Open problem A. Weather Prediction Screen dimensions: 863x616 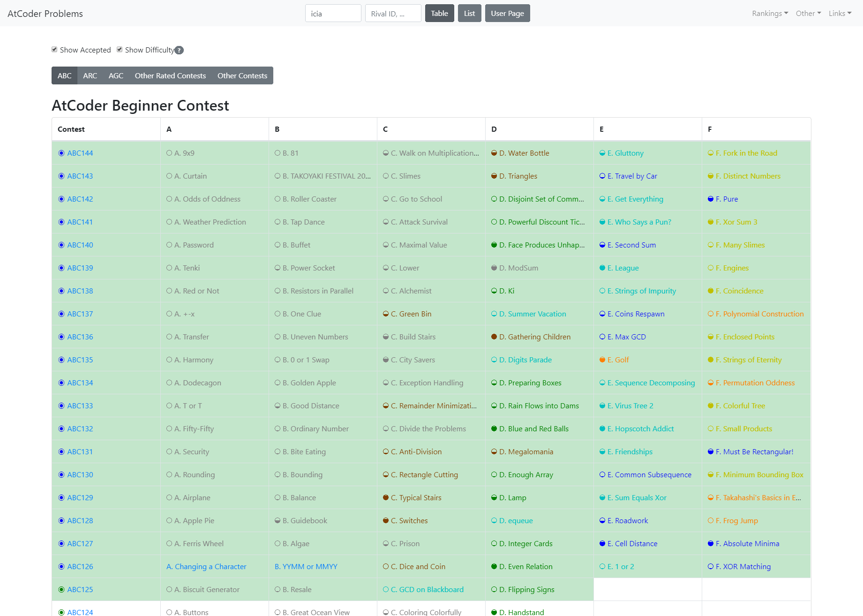point(210,222)
